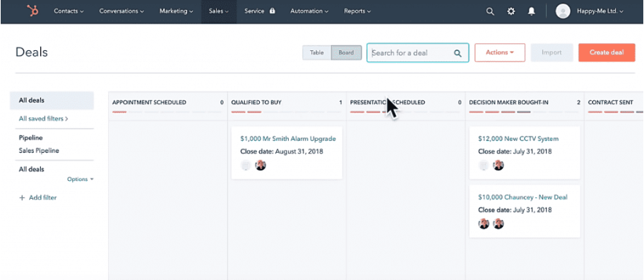
Task: Click the Qualified To Buy column header
Action: pos(256,103)
